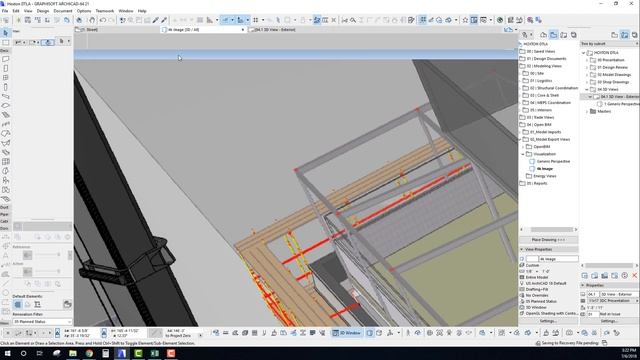Open the Windows Start menu
The width and height of the screenshot is (640, 360).
point(7,353)
